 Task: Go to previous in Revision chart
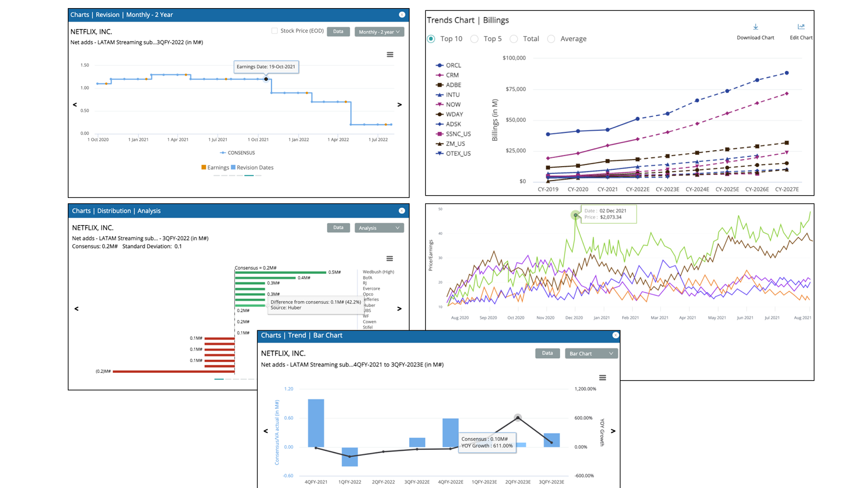pyautogui.click(x=75, y=105)
